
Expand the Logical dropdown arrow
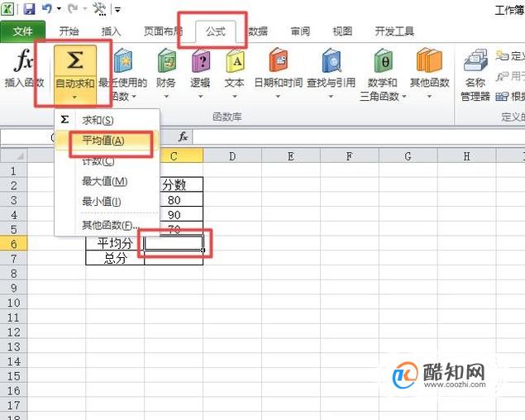click(x=201, y=97)
